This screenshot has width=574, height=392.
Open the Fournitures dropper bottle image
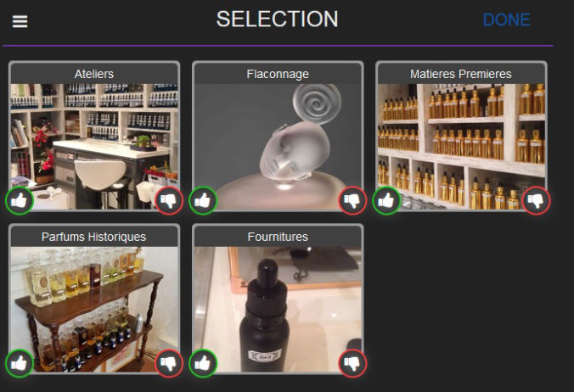coord(278,309)
